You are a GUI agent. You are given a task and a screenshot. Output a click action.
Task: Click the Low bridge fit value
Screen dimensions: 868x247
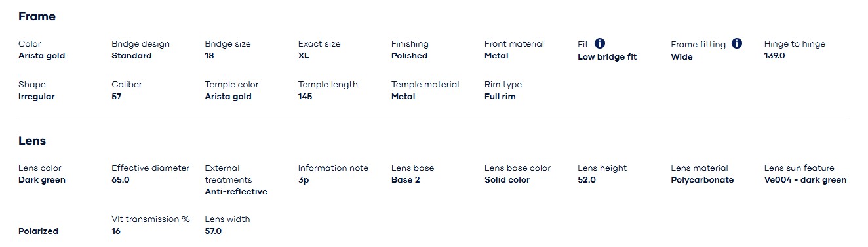(x=607, y=57)
